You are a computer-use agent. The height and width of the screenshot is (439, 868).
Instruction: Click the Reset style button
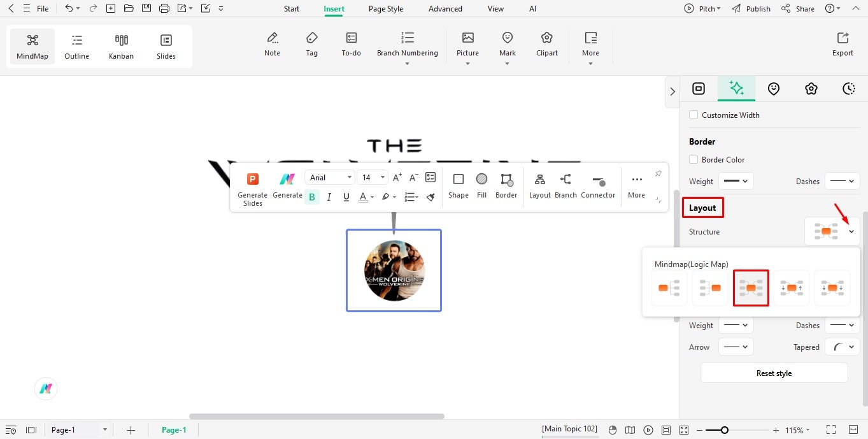[774, 373]
